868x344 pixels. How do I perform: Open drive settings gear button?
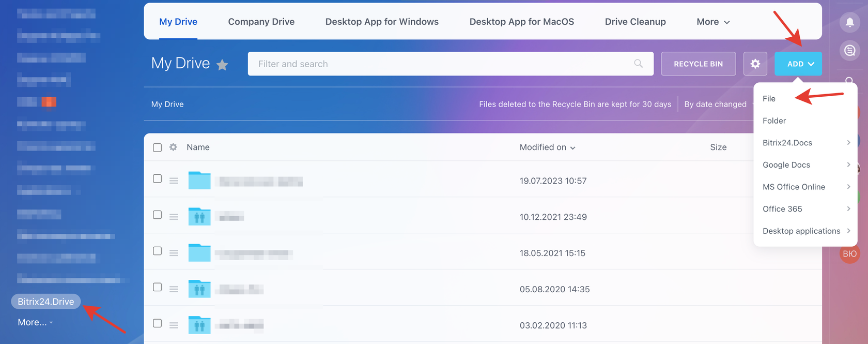coord(755,64)
